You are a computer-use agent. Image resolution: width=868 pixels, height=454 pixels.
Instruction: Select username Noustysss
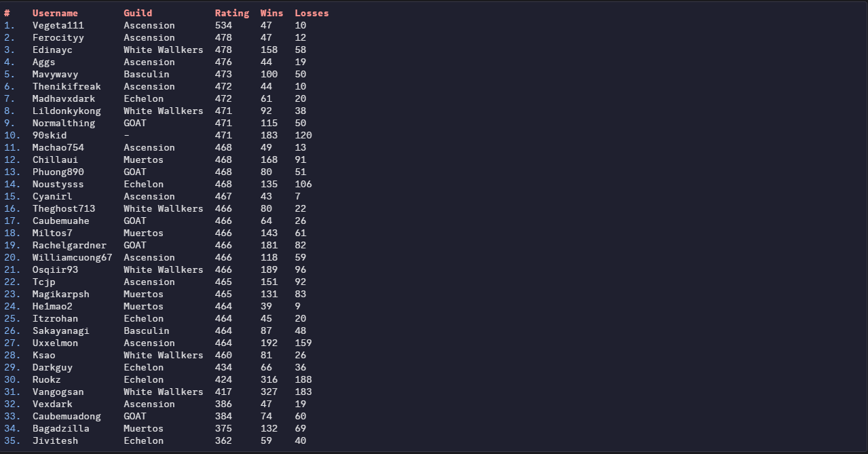tap(58, 184)
